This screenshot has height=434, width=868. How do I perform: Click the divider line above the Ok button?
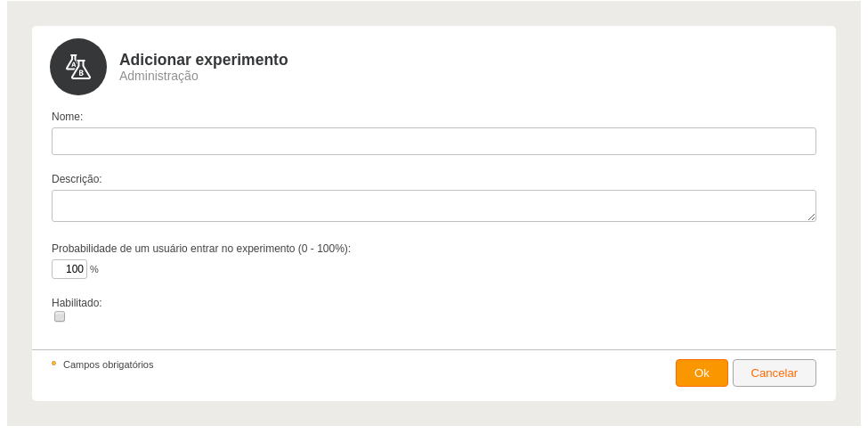(434, 349)
